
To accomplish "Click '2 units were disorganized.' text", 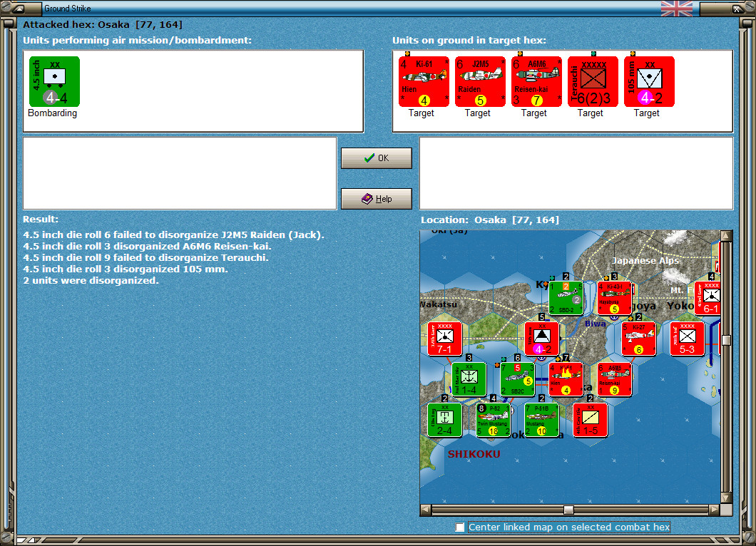I will [x=91, y=280].
